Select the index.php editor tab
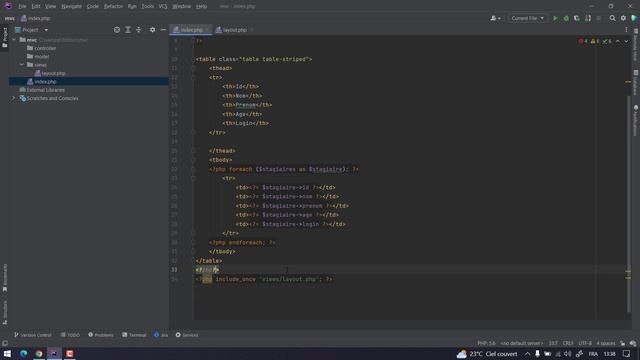Viewport: 640px width, 360px height. tap(191, 30)
